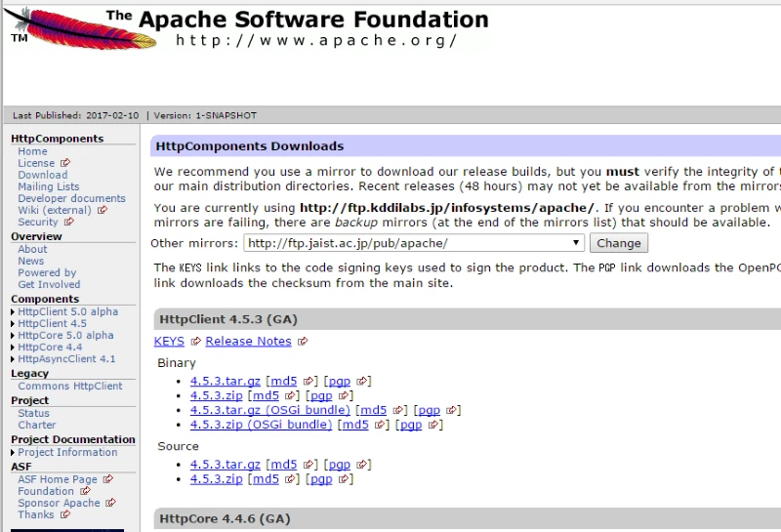781x532 pixels.
Task: Click external link icon beside Wiki (external)
Action: tap(103, 210)
